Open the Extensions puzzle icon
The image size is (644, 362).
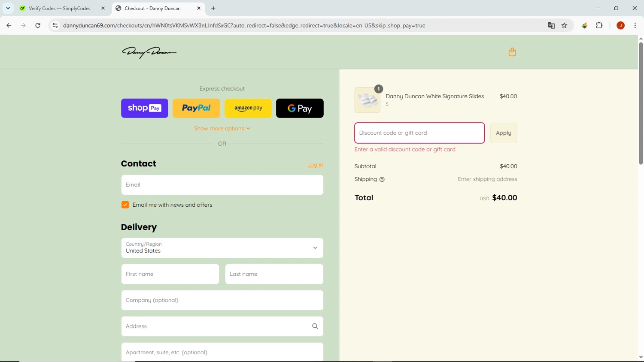point(599,25)
